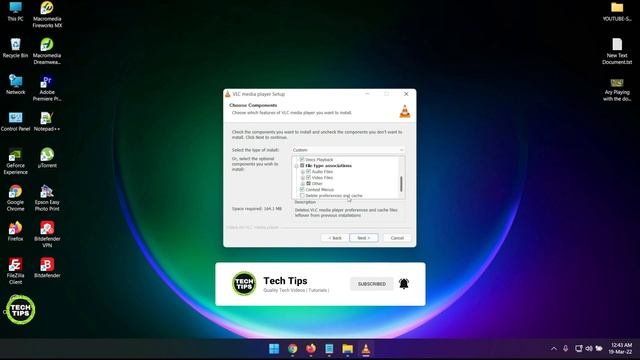Select VLC setup in the taskbar
Viewport: 640px width, 360px height.
click(x=366, y=349)
